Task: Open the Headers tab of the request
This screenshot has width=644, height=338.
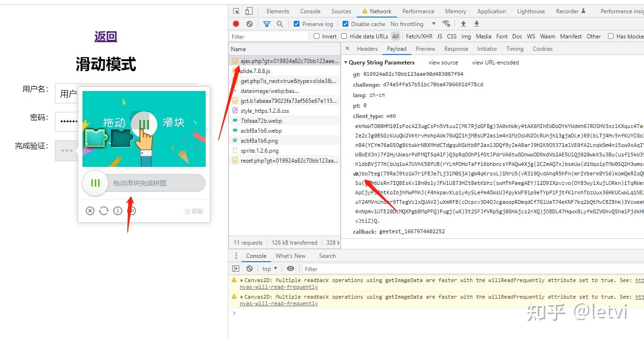Action: [367, 48]
